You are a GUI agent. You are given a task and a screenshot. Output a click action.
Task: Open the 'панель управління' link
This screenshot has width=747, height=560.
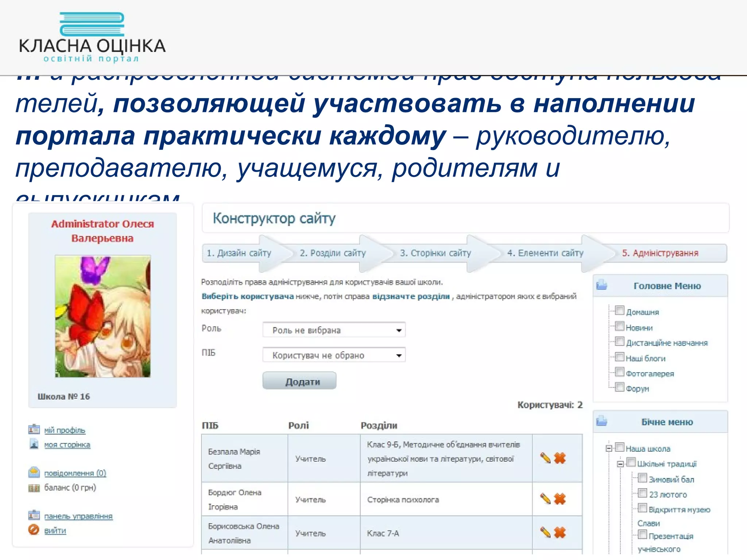point(78,516)
